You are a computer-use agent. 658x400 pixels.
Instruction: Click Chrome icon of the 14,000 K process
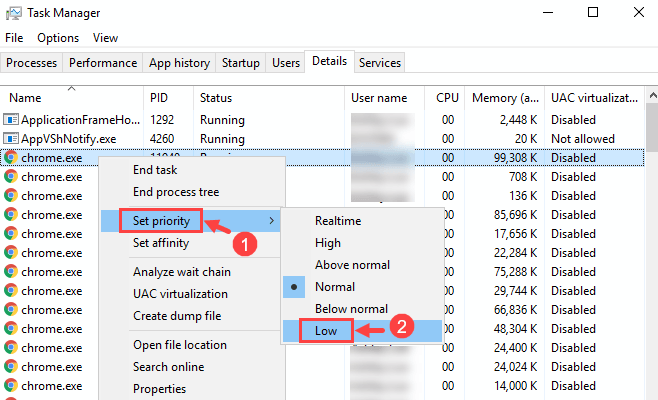point(10,386)
